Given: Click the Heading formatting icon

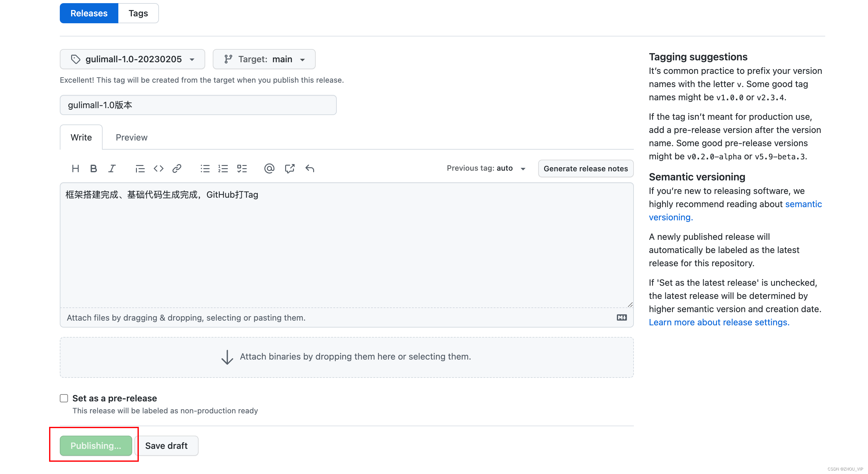Looking at the screenshot, I should [76, 168].
